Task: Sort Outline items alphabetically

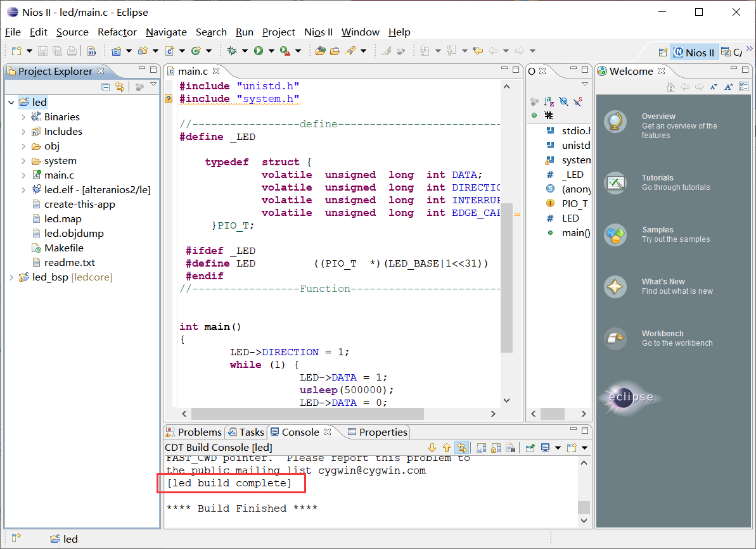Action: pyautogui.click(x=549, y=101)
